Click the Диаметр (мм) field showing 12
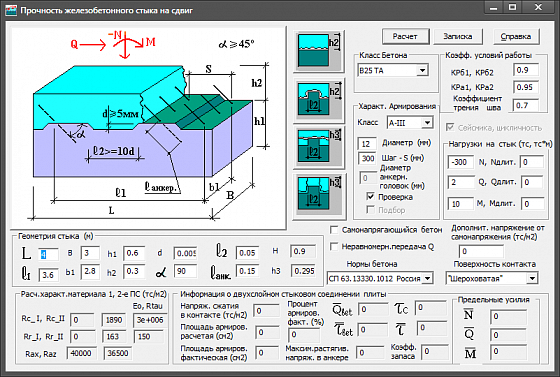This screenshot has height=377, width=560. [367, 144]
